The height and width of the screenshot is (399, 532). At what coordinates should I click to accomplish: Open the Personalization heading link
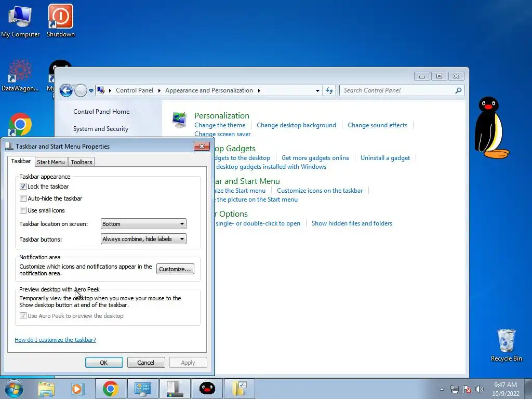click(x=222, y=115)
